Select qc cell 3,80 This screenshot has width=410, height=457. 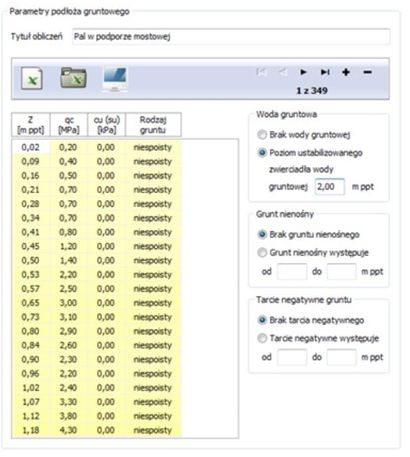click(68, 416)
